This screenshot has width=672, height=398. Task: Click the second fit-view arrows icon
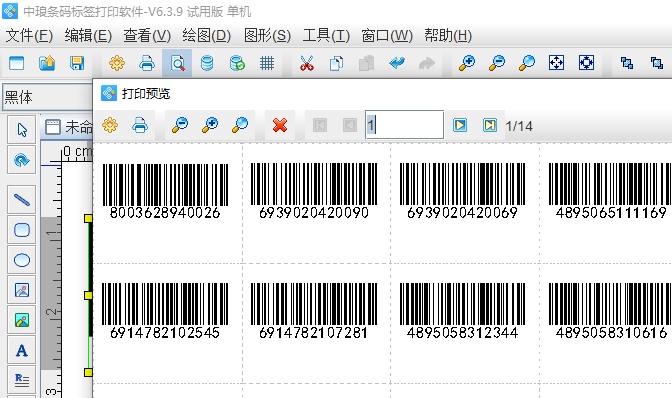[586, 63]
